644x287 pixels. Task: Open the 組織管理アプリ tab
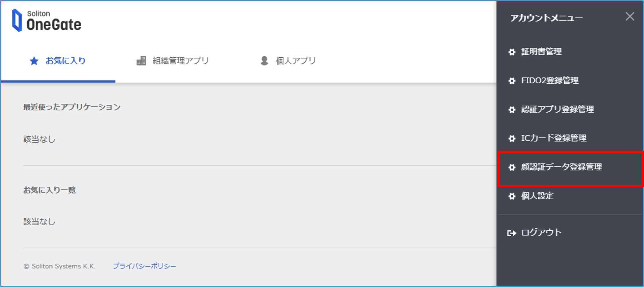click(x=173, y=61)
